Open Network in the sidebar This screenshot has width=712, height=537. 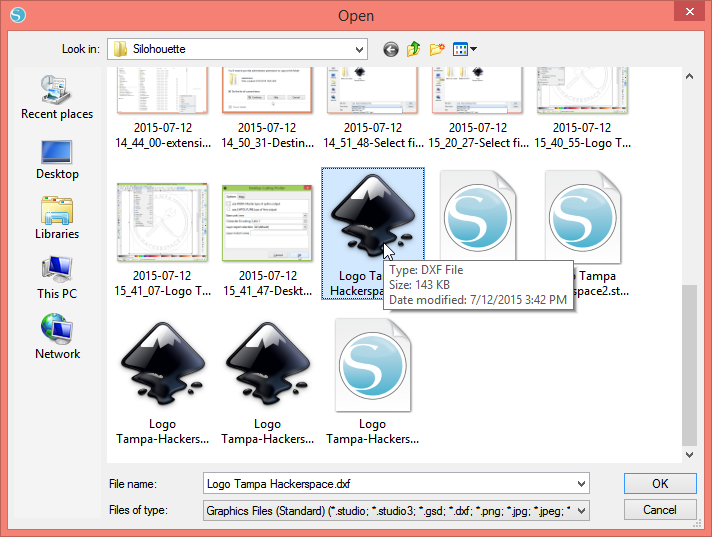[x=57, y=337]
